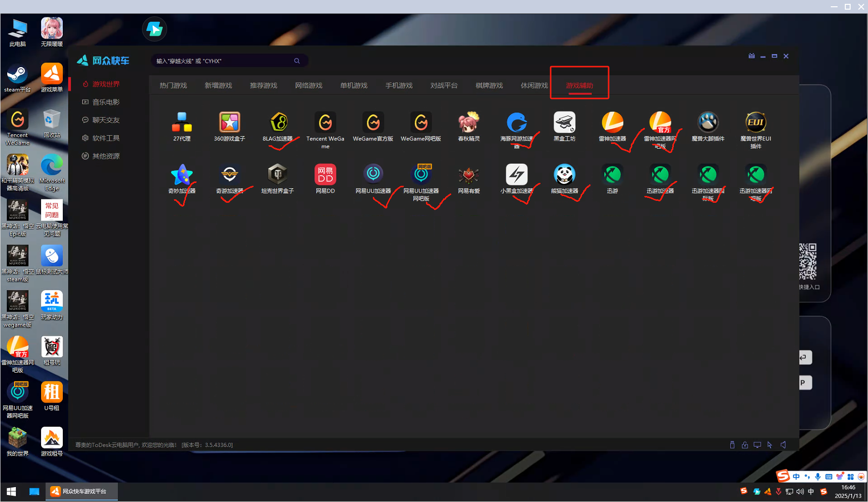Screen dimensions: 868x502
Task: Open the 对战平台 tab
Action: click(444, 85)
